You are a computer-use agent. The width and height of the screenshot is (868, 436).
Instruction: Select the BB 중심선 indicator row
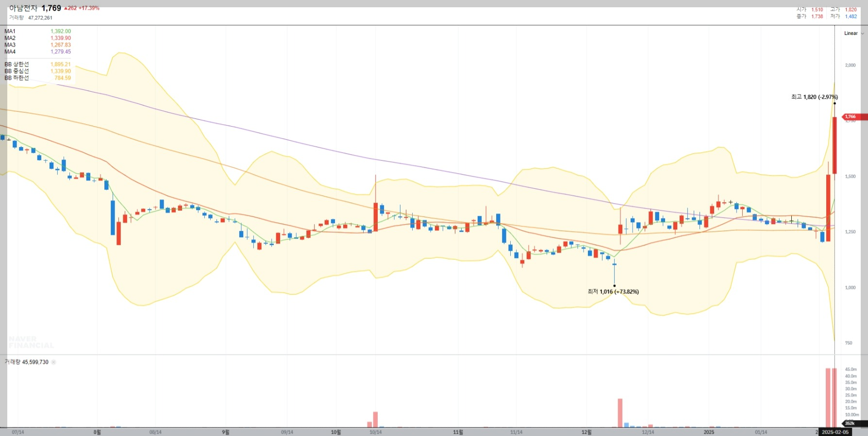pos(37,71)
